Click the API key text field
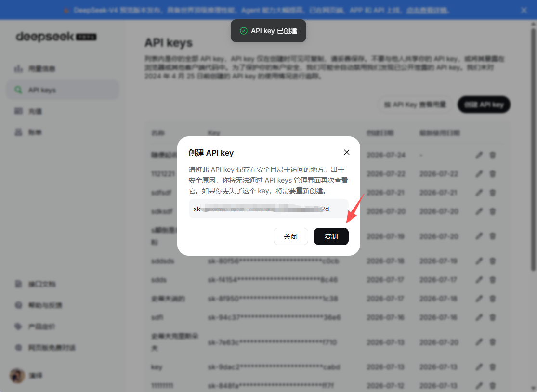 point(269,209)
